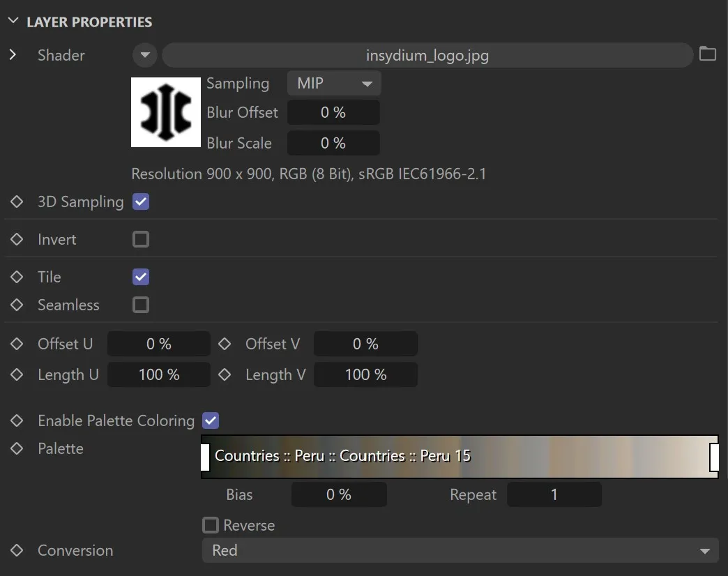Viewport: 728px width, 576px height.
Task: Uncheck Enable Palette Coloring
Action: click(209, 420)
